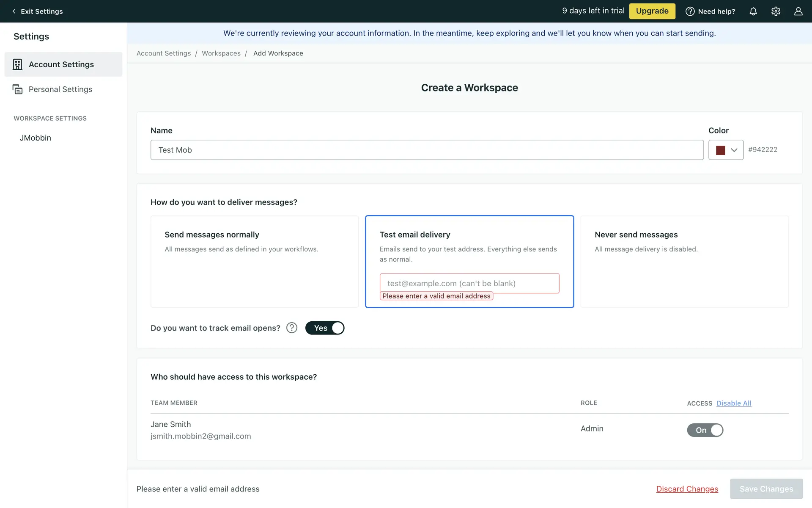Viewport: 812px width, 508px height.
Task: Click the email opens help tooltip icon
Action: tap(292, 328)
